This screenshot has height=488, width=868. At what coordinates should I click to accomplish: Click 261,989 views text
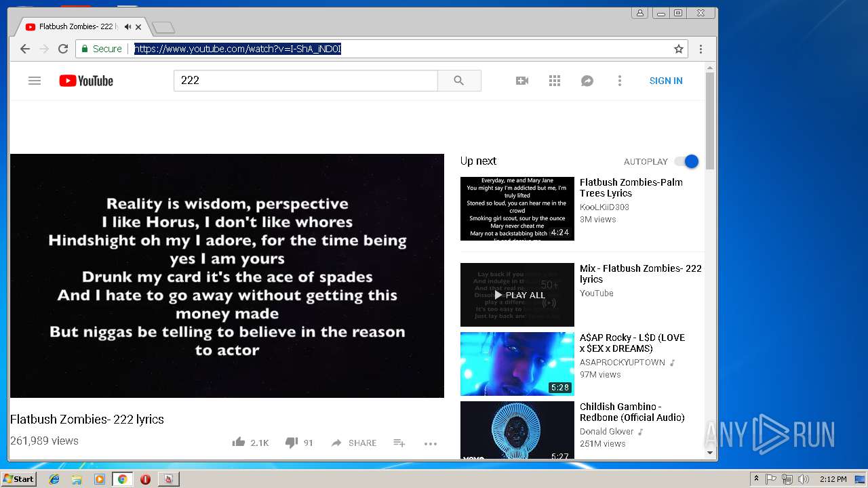tap(44, 441)
